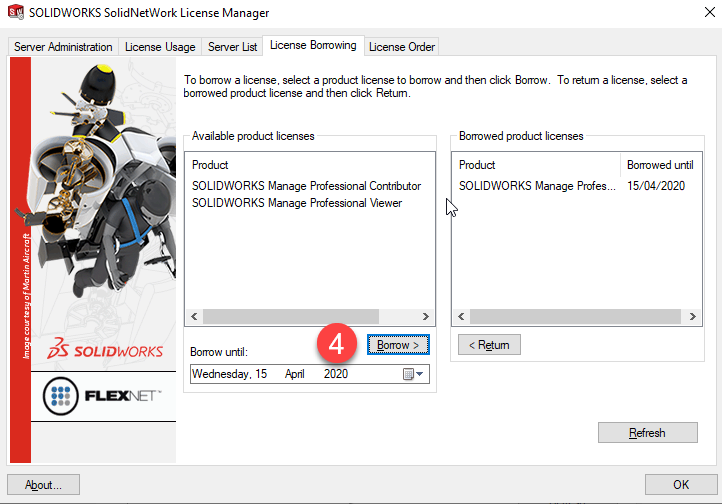
Task: Open the License Usage tab
Action: coord(160,47)
